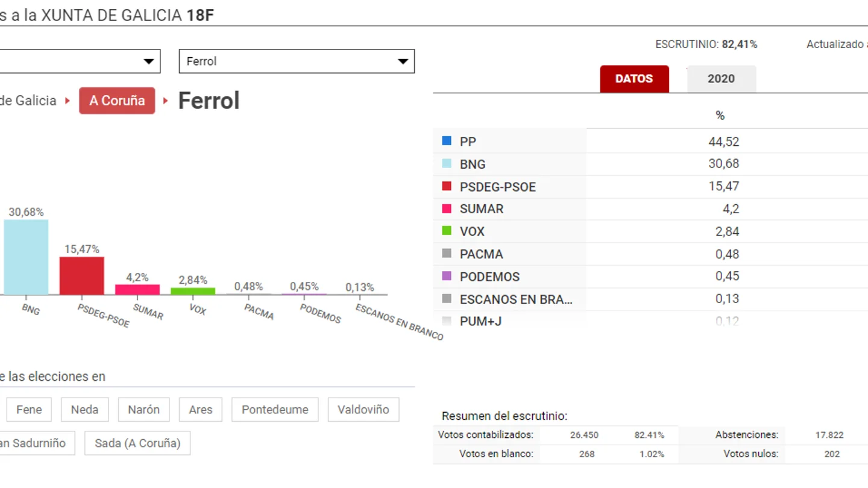The height and width of the screenshot is (488, 868).
Task: Click the 30,68% label above BNG bar
Action: (x=26, y=212)
